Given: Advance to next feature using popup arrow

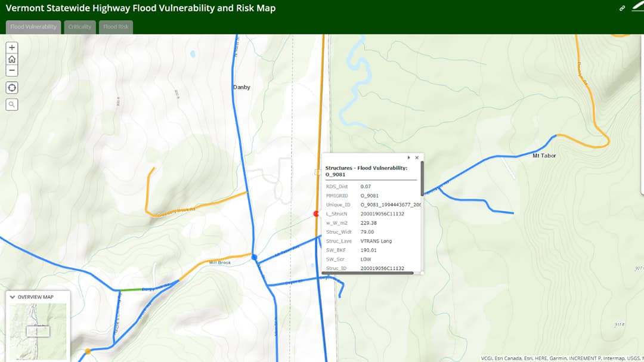Looking at the screenshot, I should click(x=409, y=157).
